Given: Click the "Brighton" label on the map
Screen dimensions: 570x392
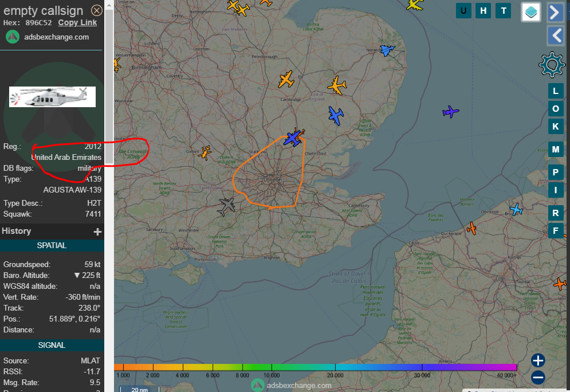Looking at the screenshot, I should click(x=272, y=257).
